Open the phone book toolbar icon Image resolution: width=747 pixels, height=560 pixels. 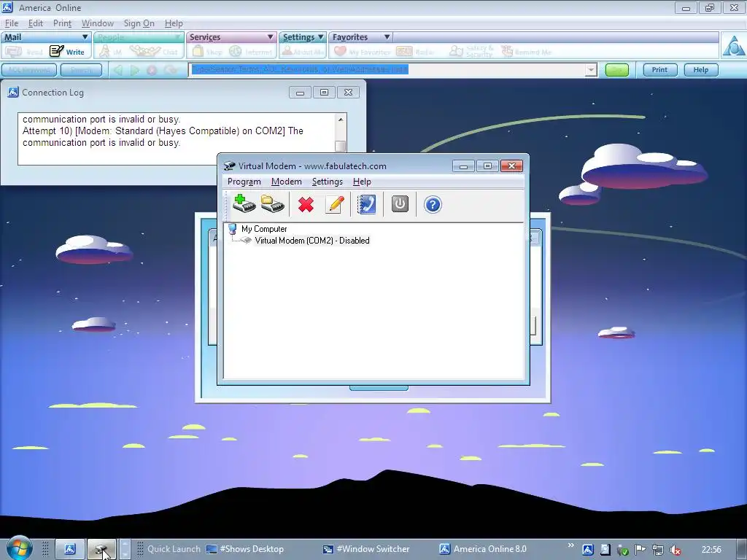pos(367,205)
